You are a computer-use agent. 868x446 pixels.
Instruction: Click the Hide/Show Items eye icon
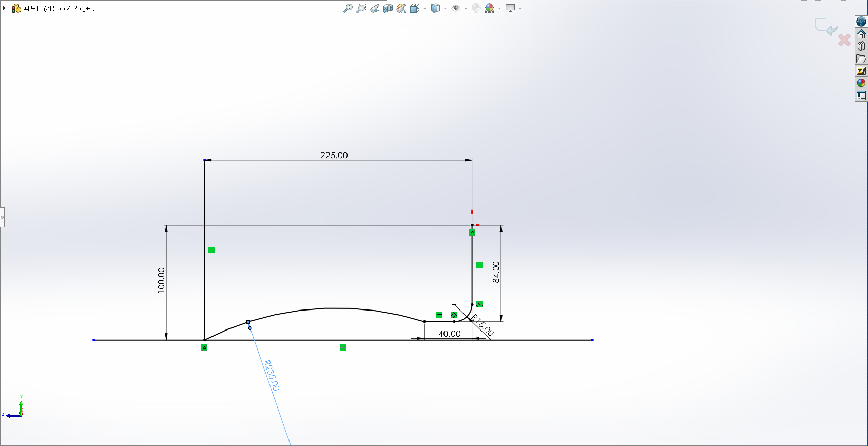tap(456, 8)
